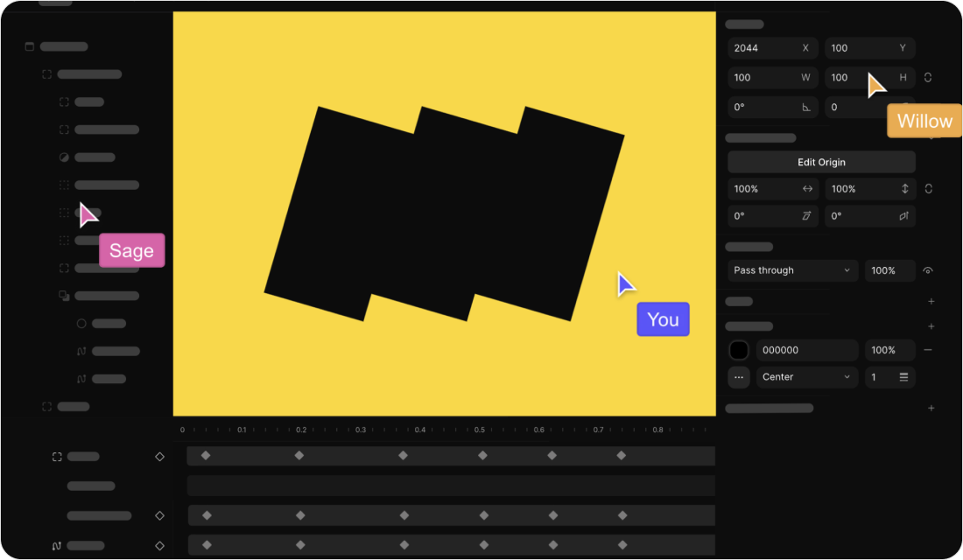Toggle layer visibility eye icon beside opacity
The width and height of the screenshot is (963, 560).
click(928, 270)
